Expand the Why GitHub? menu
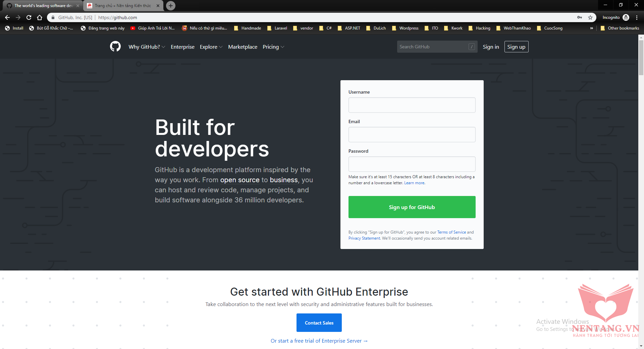This screenshot has height=349, width=644. (x=147, y=47)
